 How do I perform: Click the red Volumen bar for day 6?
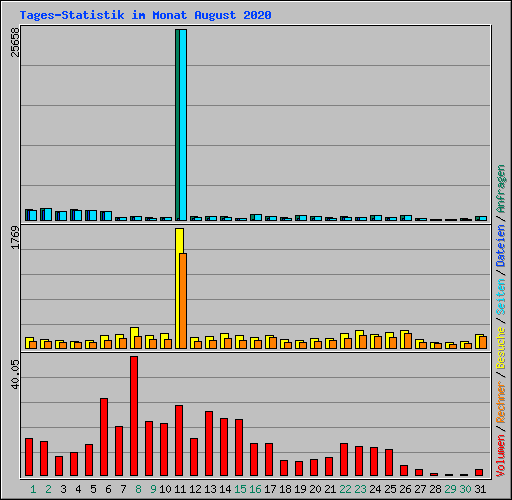(x=104, y=437)
